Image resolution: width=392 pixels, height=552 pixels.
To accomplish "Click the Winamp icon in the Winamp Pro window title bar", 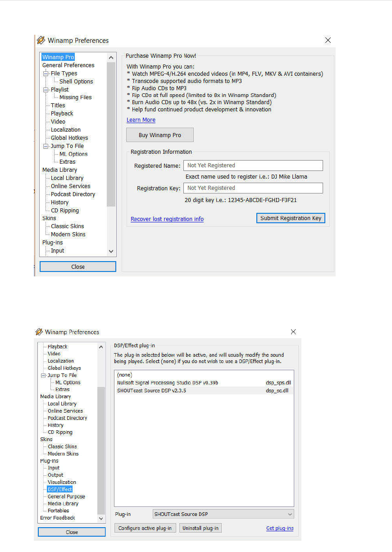I will [41, 40].
